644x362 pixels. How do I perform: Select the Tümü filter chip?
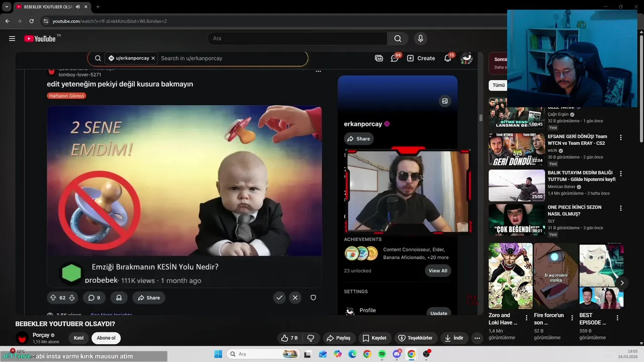[x=498, y=85]
